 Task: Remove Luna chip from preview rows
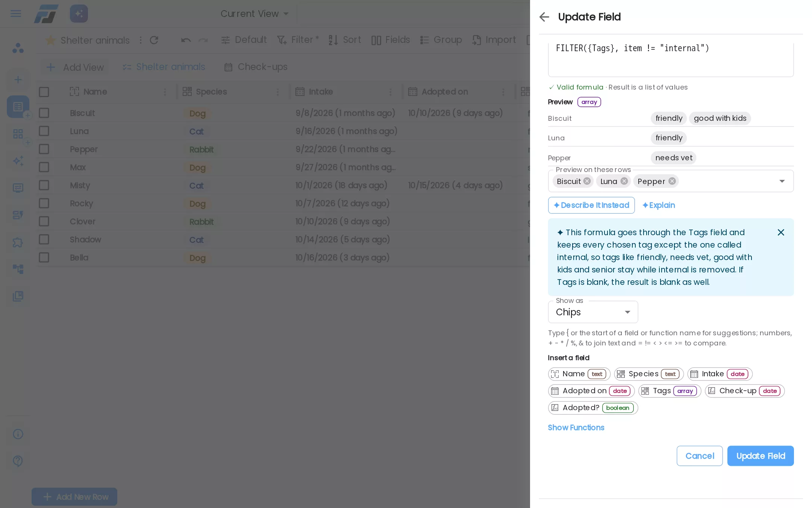click(x=624, y=181)
